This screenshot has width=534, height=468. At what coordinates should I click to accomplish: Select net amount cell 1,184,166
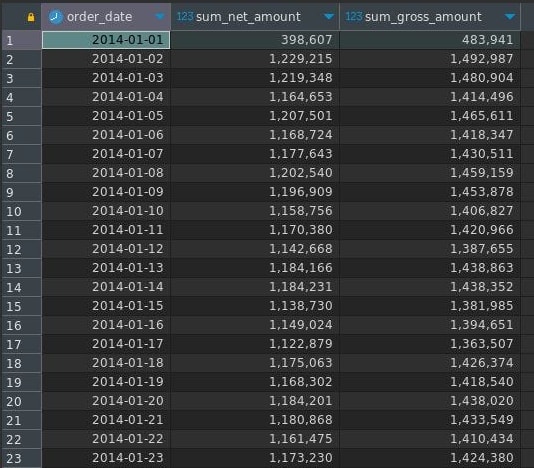[x=255, y=268]
